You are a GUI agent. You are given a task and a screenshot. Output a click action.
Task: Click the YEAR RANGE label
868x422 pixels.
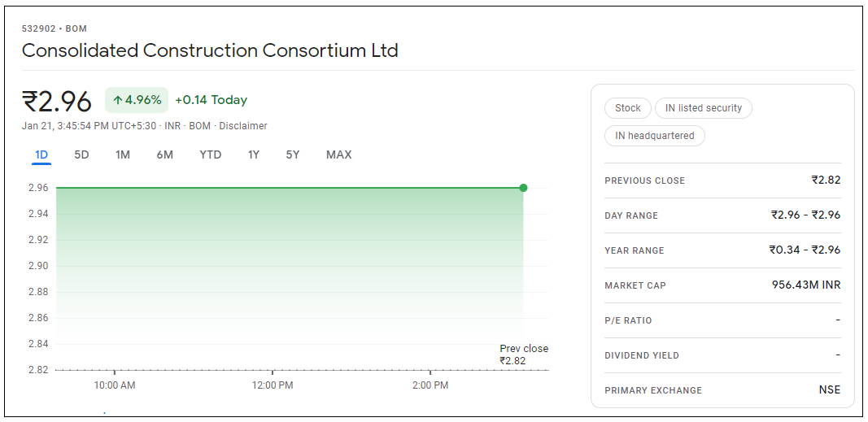tap(635, 250)
